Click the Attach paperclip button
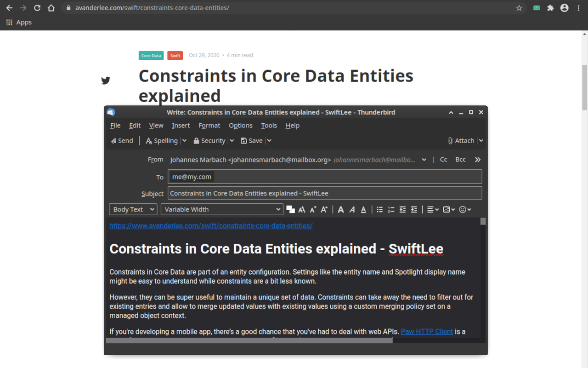The width and height of the screenshot is (588, 368). tap(461, 141)
